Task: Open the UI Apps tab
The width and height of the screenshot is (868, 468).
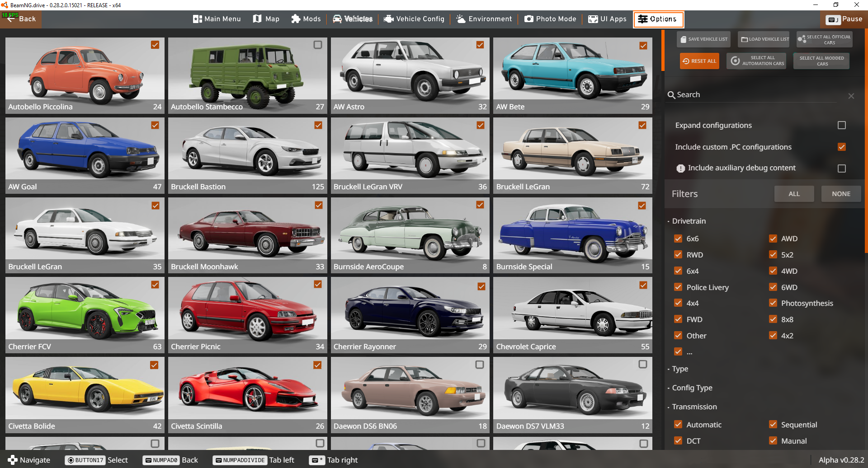Action: [607, 19]
